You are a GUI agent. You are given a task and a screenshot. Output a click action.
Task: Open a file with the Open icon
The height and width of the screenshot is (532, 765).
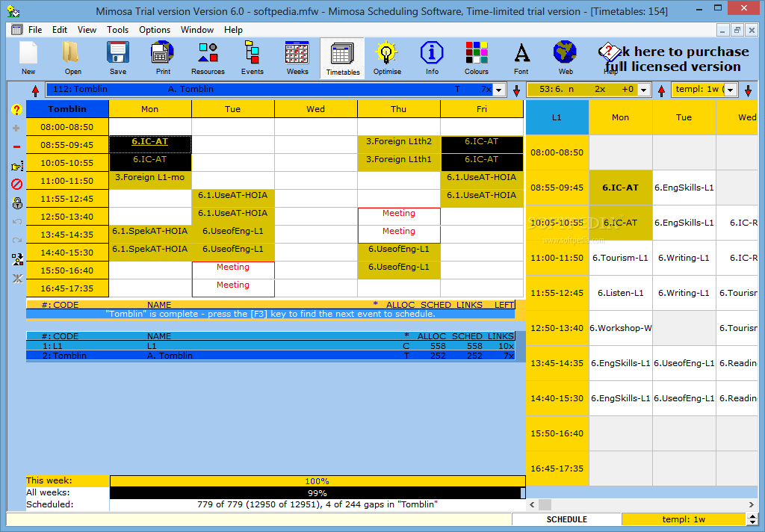(72, 58)
